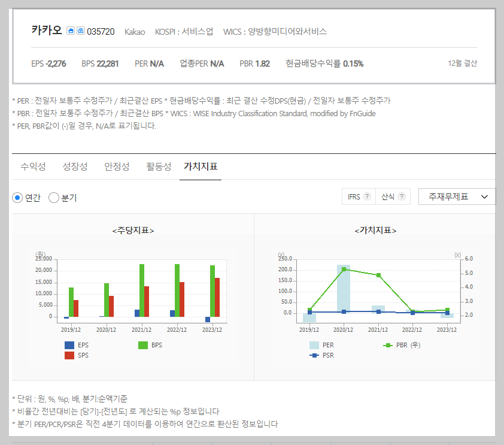Toggle BPS green legend swatch
The image size is (504, 445).
pyautogui.click(x=143, y=345)
